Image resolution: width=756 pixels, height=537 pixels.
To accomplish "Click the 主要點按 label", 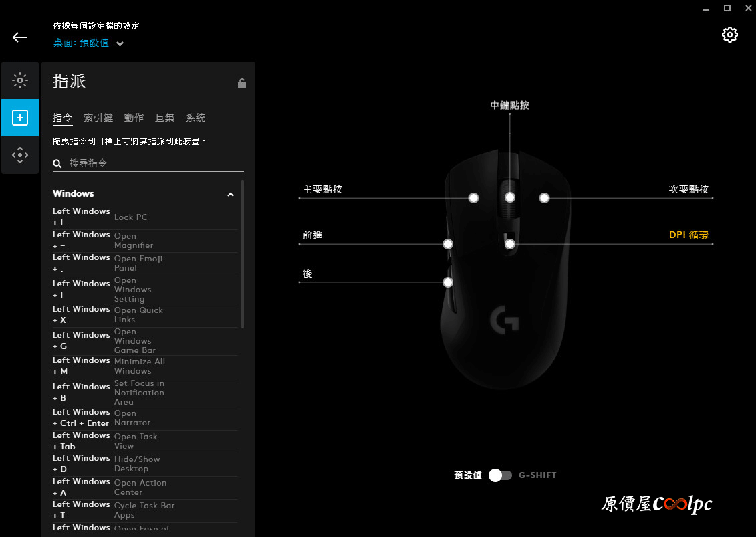I will tap(323, 189).
